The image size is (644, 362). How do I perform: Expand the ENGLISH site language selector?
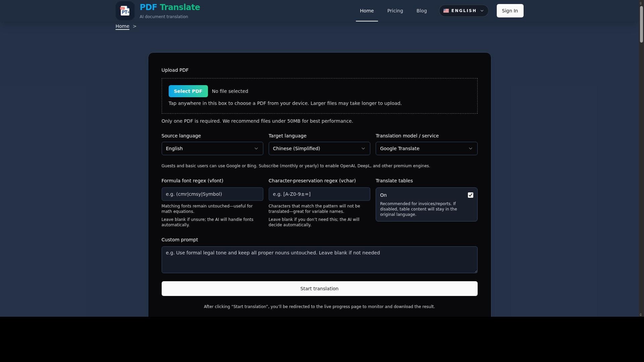tap(464, 11)
